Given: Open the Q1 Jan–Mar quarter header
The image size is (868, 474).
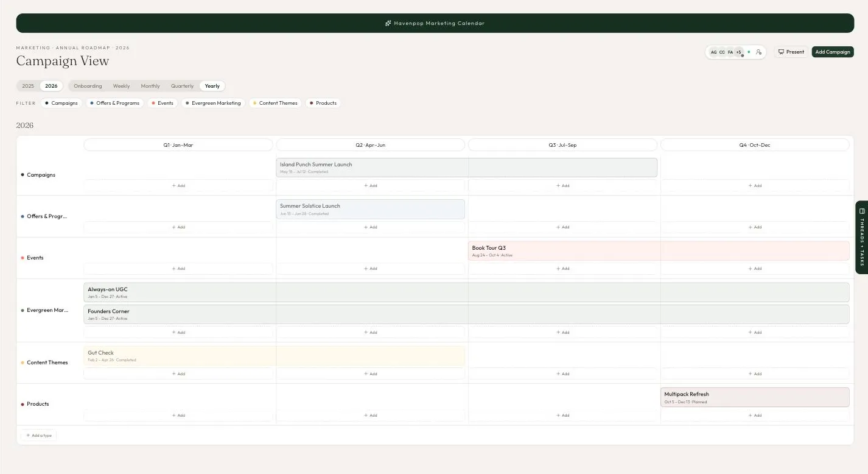Looking at the screenshot, I should click(178, 145).
